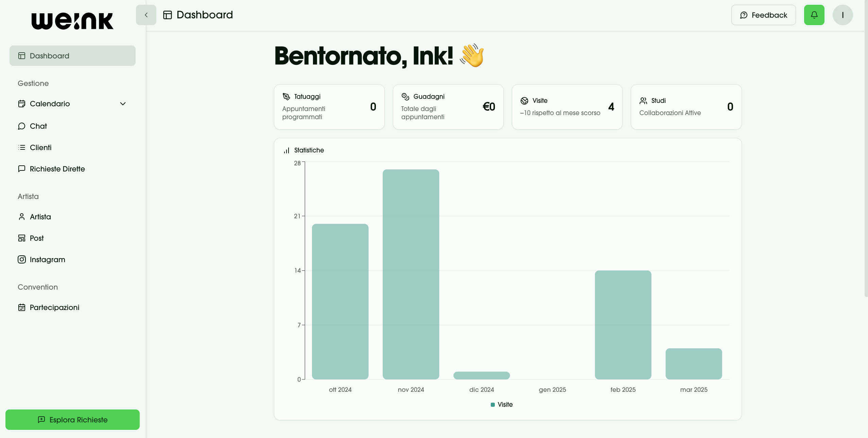Expand the Calendario chevron
868x438 pixels.
coord(123,104)
